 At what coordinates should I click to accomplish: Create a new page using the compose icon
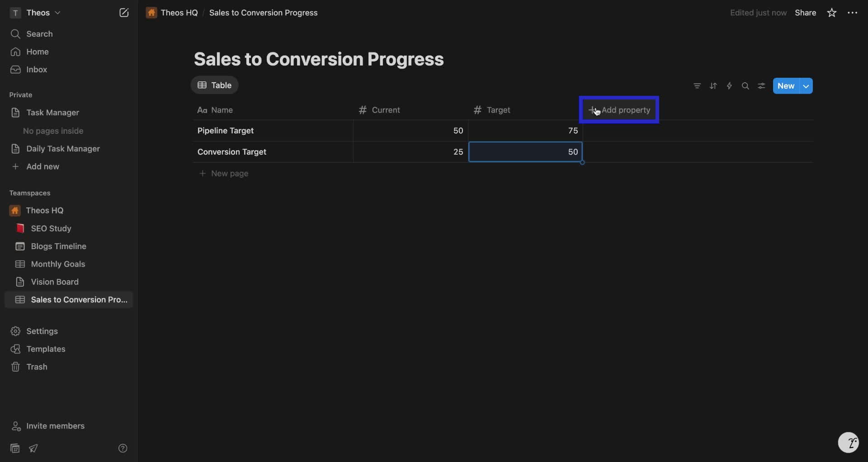coord(124,13)
